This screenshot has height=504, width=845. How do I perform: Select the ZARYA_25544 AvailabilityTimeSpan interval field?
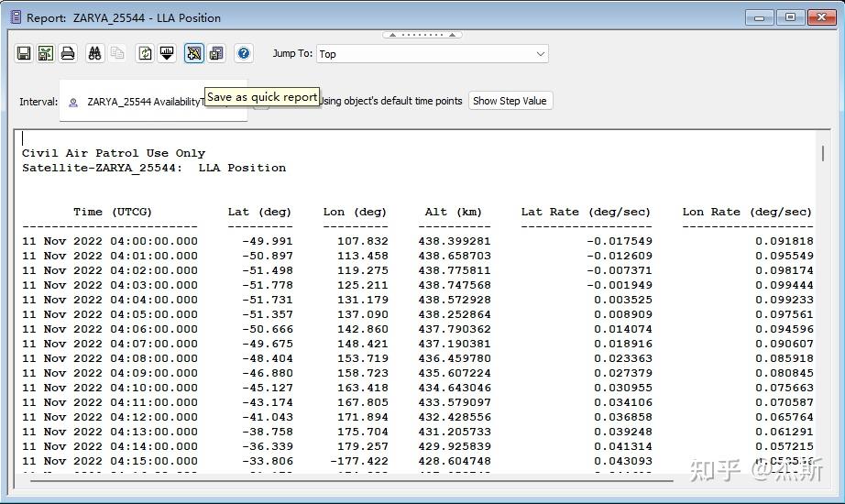click(x=154, y=102)
